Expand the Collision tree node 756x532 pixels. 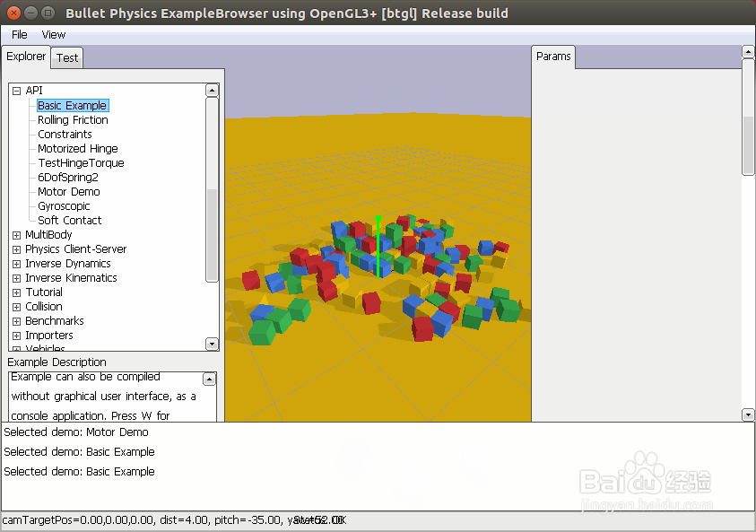tap(16, 307)
